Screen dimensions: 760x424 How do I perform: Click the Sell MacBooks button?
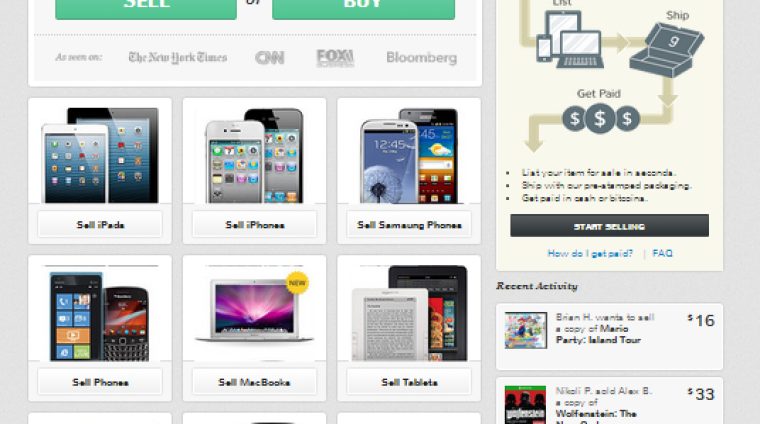(x=254, y=382)
